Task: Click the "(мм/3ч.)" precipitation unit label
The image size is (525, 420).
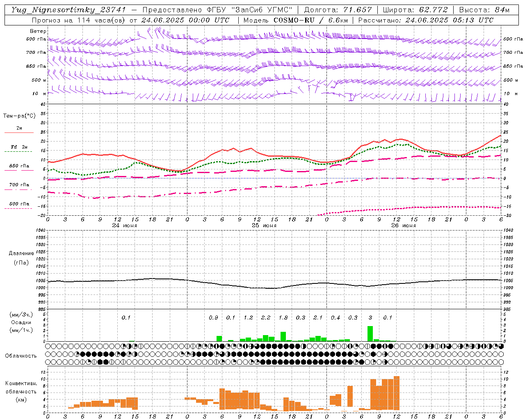Action: [21, 315]
